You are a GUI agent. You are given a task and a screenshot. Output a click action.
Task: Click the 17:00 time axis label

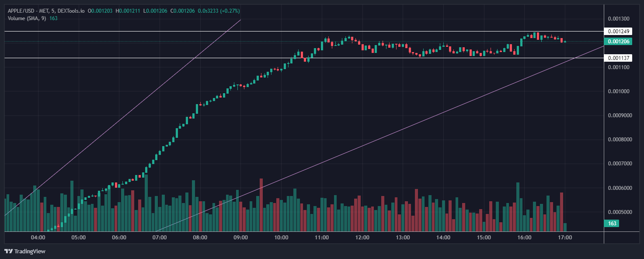pyautogui.click(x=565, y=238)
